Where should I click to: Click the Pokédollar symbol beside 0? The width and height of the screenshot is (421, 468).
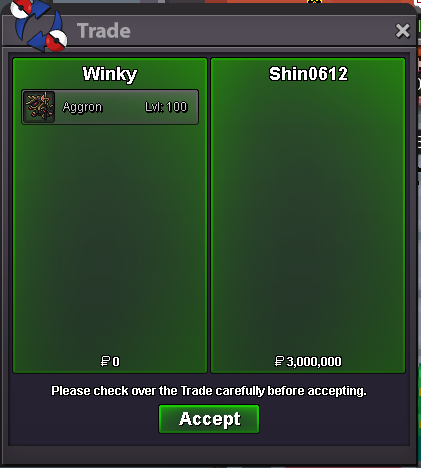[x=105, y=361]
